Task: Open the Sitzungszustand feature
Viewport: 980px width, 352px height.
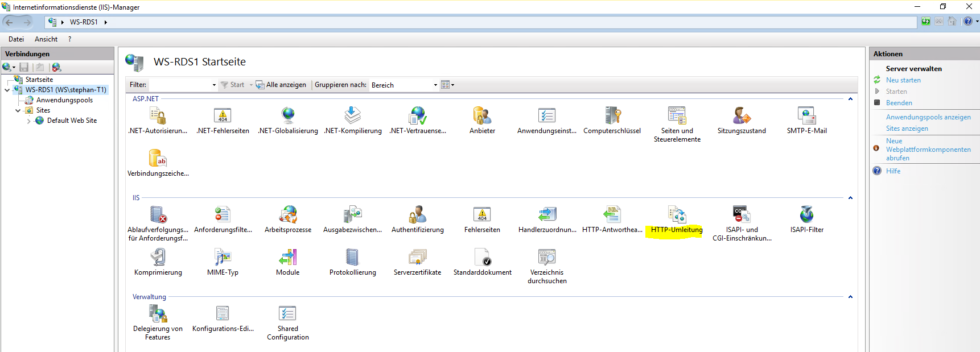Action: (742, 121)
